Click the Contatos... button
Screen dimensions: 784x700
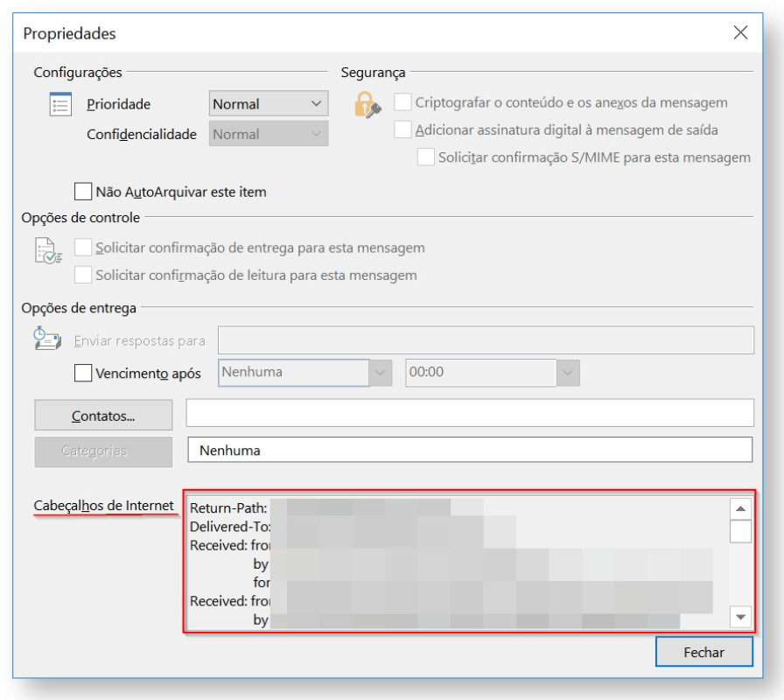coord(103,416)
